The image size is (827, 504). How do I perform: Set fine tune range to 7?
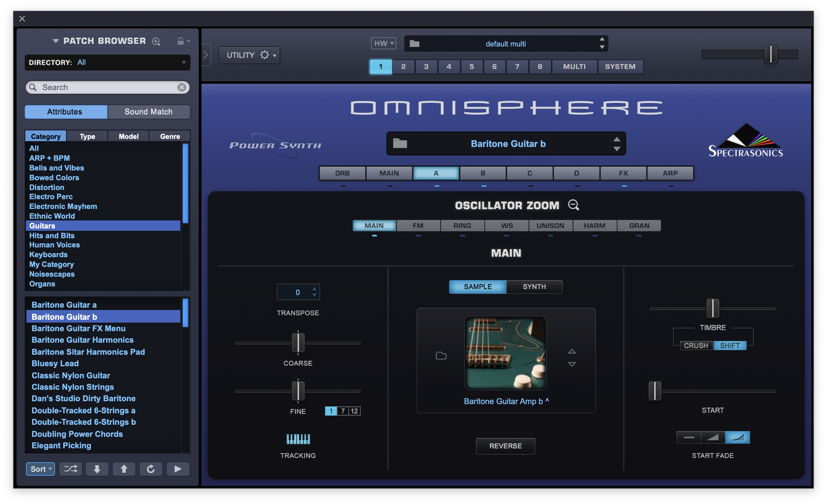[343, 411]
